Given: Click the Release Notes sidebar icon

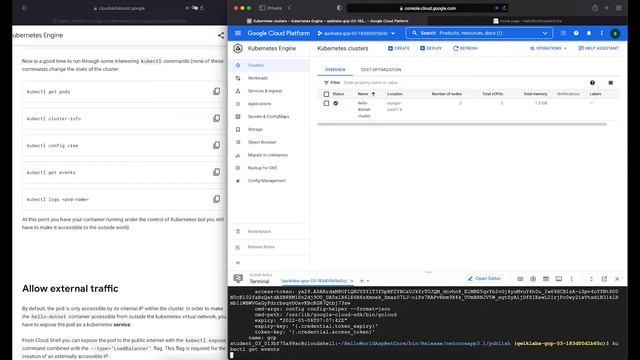Looking at the screenshot, I should pos(238,247).
